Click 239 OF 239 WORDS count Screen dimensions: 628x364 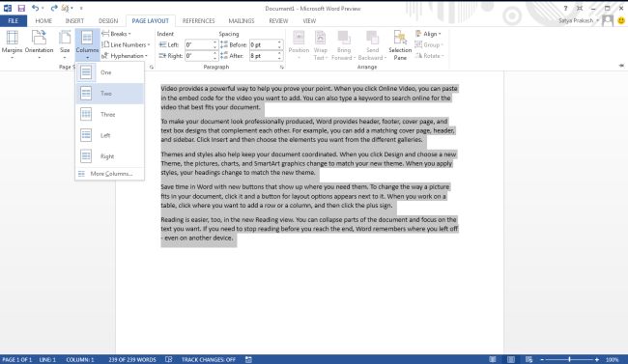point(132,359)
